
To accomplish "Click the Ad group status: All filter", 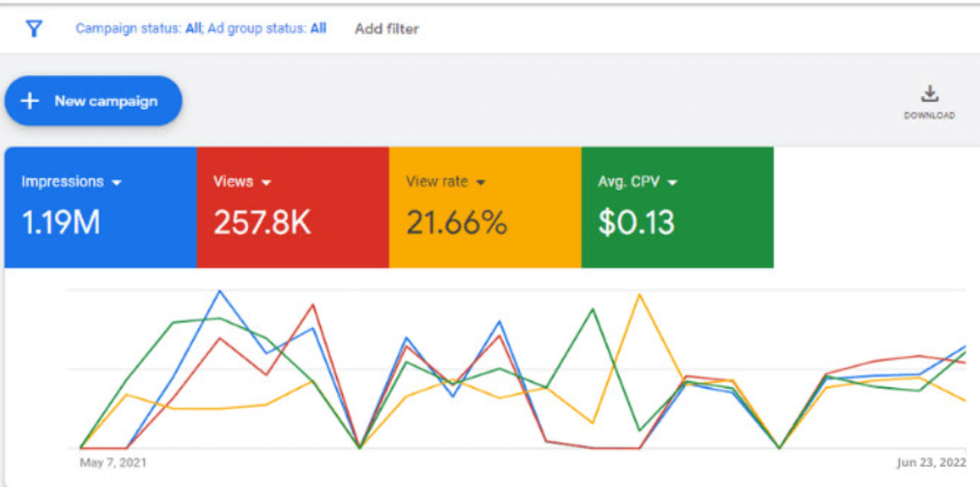I will [x=266, y=28].
